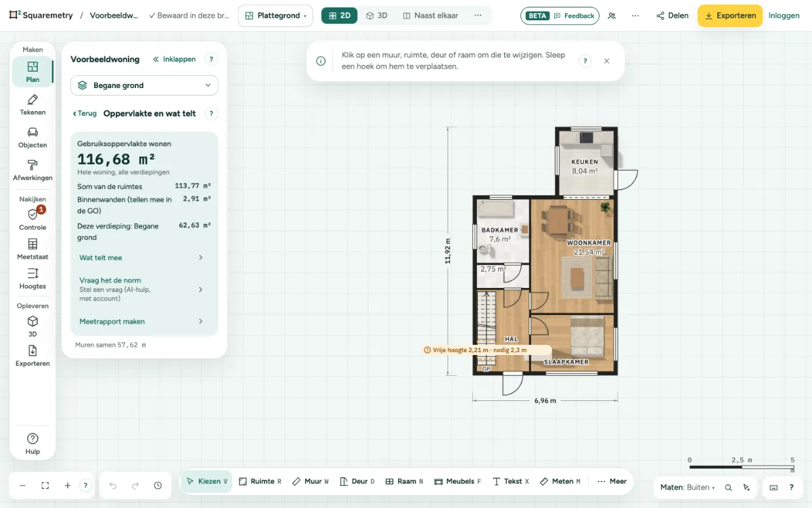This screenshot has width=812, height=508.
Task: Open Exporteren in the left sidebar
Action: pos(32,356)
